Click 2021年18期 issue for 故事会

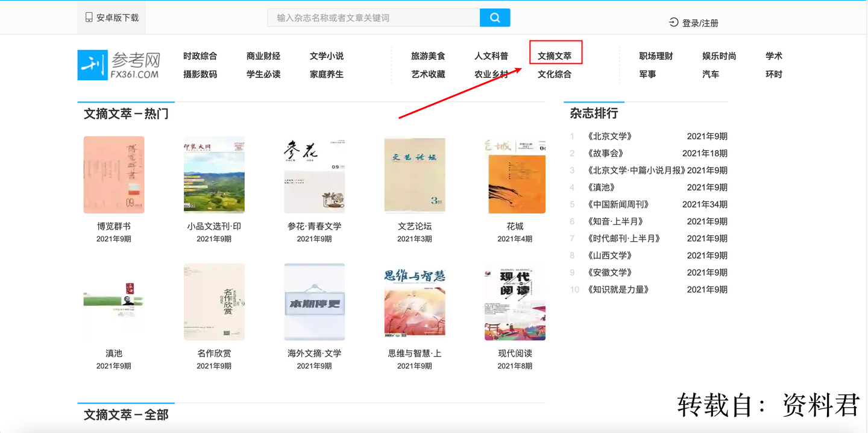click(x=705, y=153)
